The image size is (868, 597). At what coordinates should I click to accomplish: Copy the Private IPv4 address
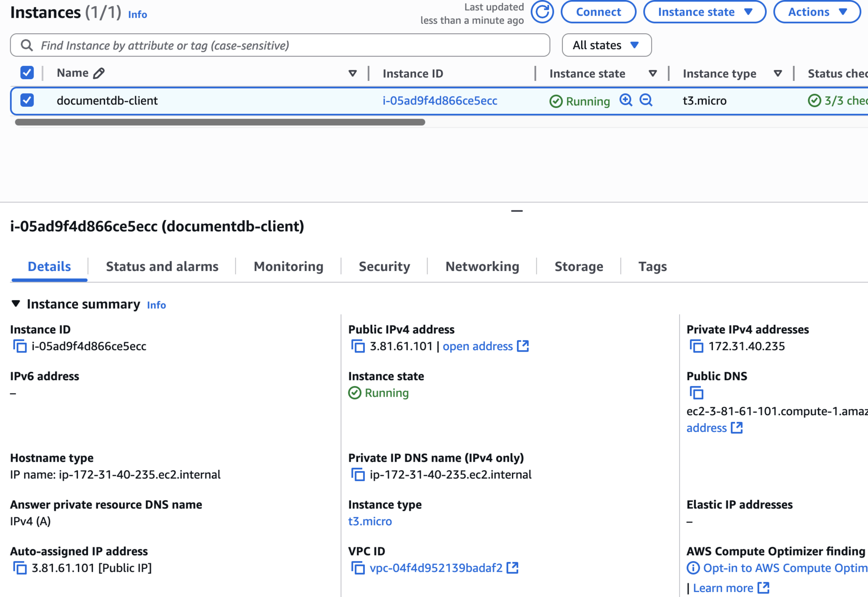696,346
